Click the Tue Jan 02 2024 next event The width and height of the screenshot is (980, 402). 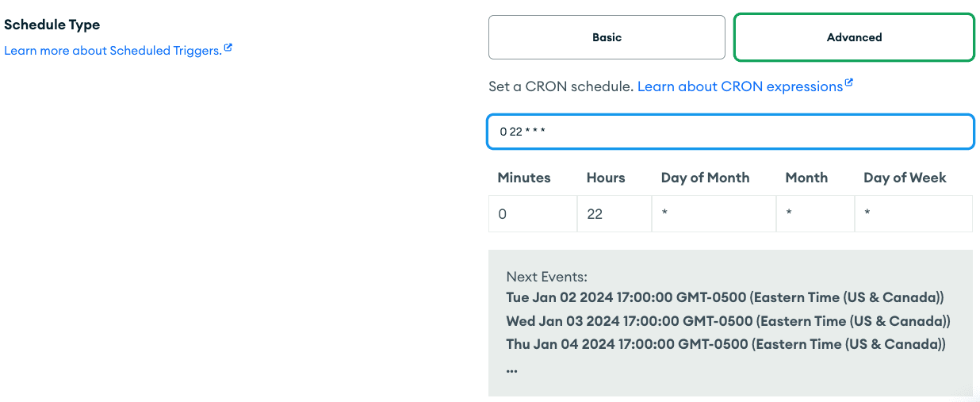click(x=725, y=297)
